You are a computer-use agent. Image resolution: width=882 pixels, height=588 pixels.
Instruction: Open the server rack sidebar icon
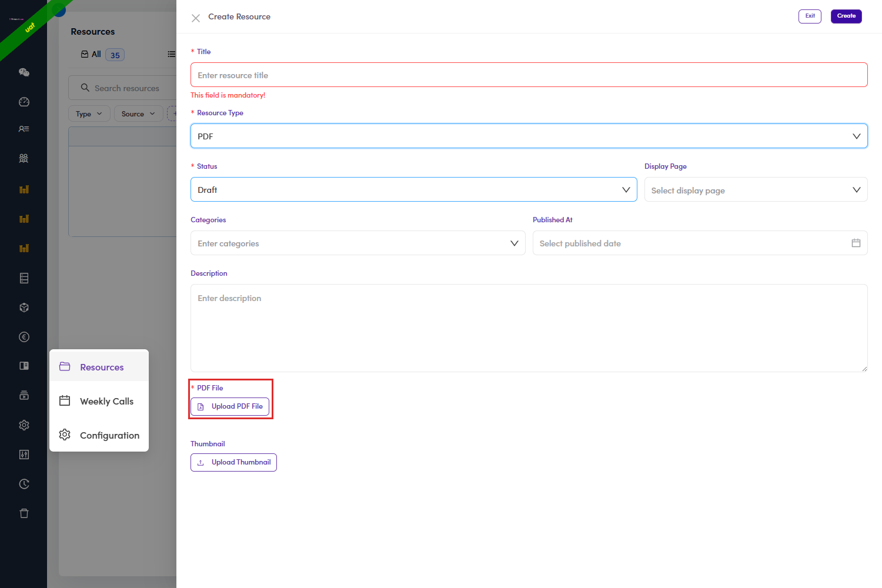[x=24, y=278]
